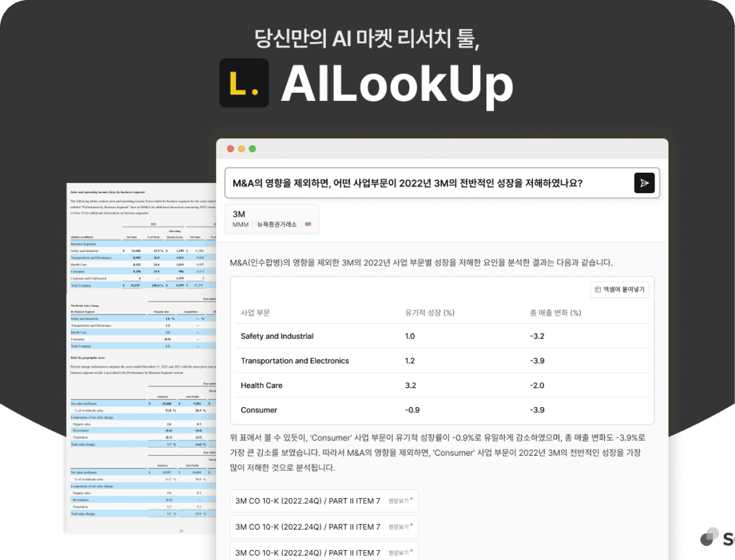Click the yellow minimize dot of mock window
This screenshot has height=560, width=735.
pos(241,149)
